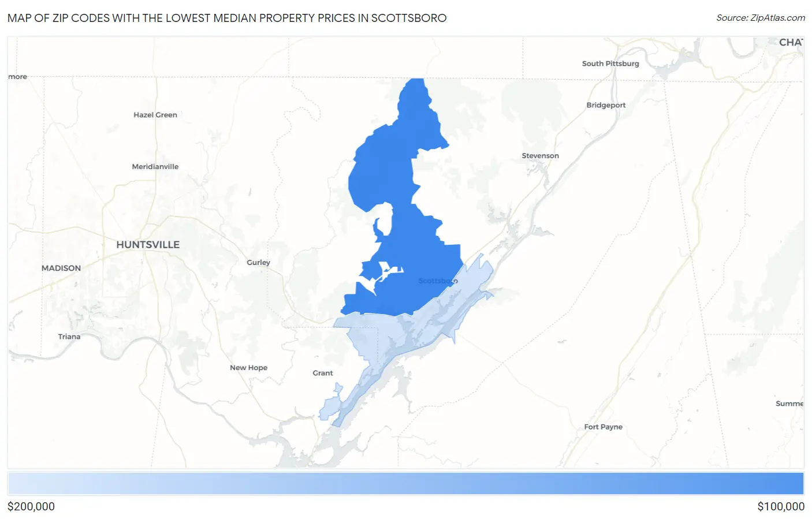
Task: Click the $100,000 legend value
Action: coord(781,506)
